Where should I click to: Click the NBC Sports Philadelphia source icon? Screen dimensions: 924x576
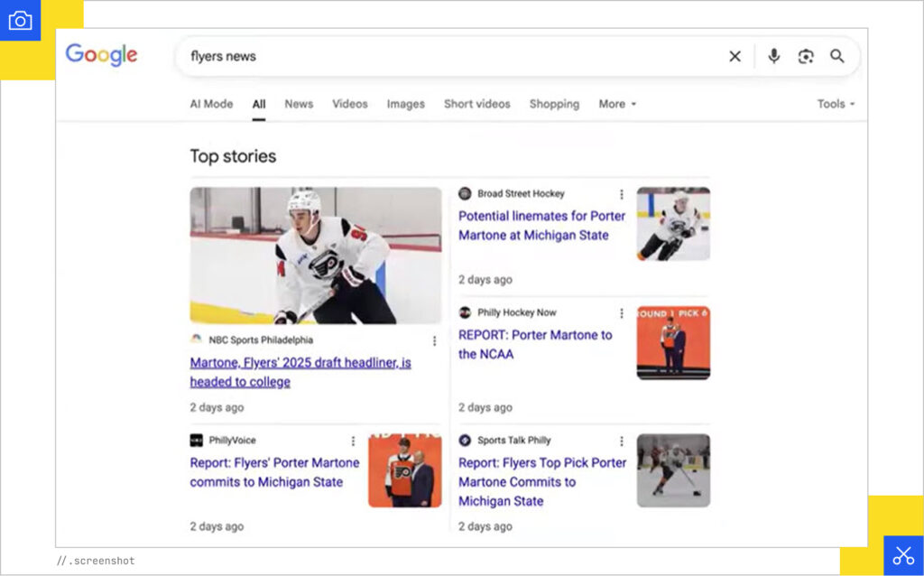click(199, 340)
